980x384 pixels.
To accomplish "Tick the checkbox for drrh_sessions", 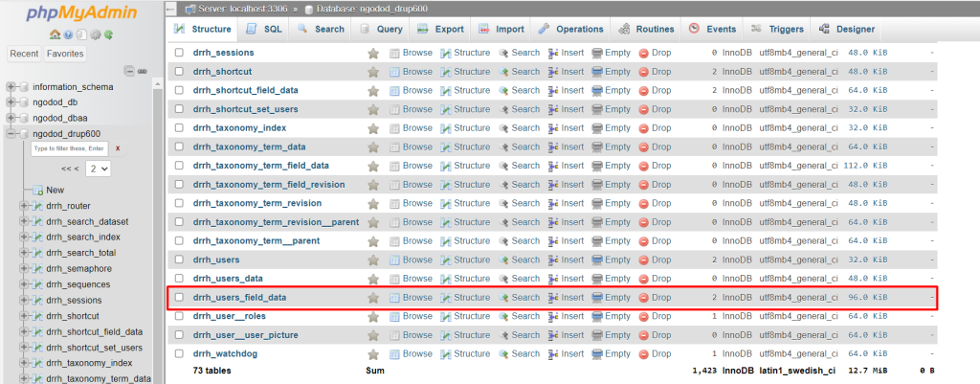I will pos(179,53).
